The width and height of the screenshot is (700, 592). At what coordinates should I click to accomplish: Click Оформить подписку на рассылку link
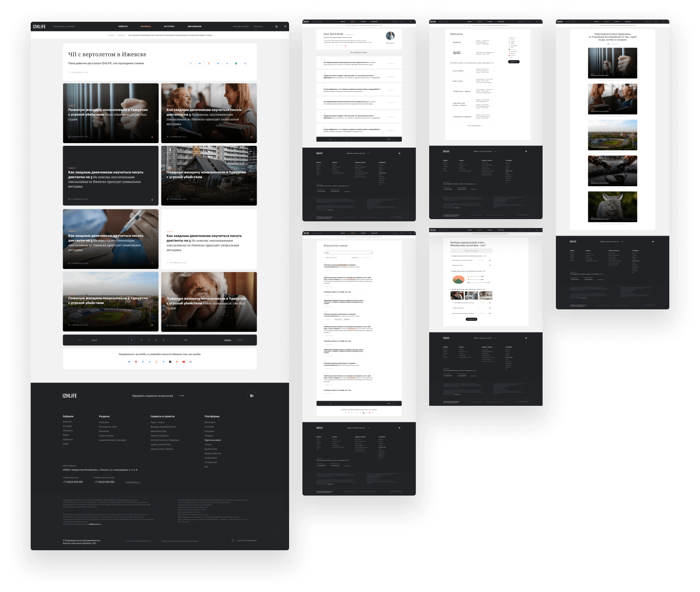(153, 396)
